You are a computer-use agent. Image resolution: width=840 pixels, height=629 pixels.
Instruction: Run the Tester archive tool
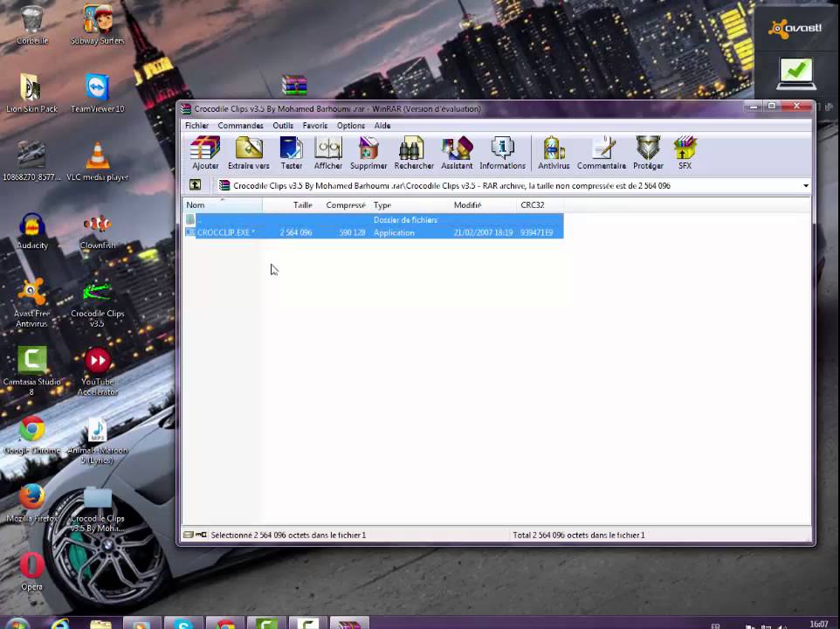point(292,153)
